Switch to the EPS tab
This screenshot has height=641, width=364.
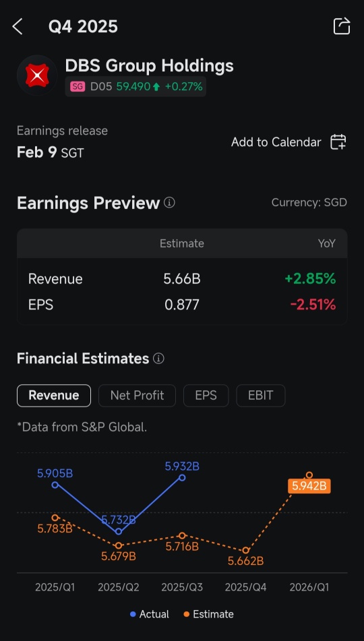pyautogui.click(x=206, y=395)
